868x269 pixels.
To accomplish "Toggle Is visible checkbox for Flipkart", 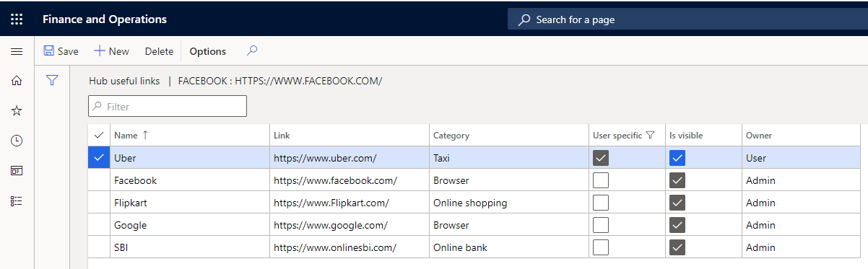I will tap(677, 203).
